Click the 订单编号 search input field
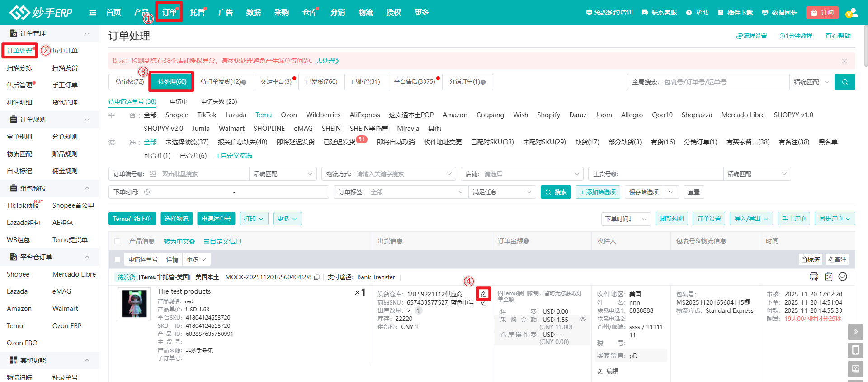 tap(201, 174)
